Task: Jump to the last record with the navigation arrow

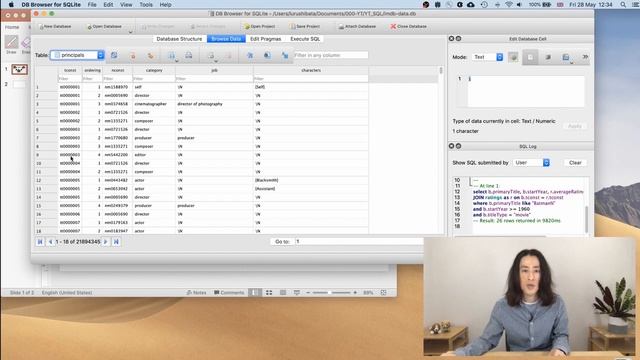Action: pos(116,242)
